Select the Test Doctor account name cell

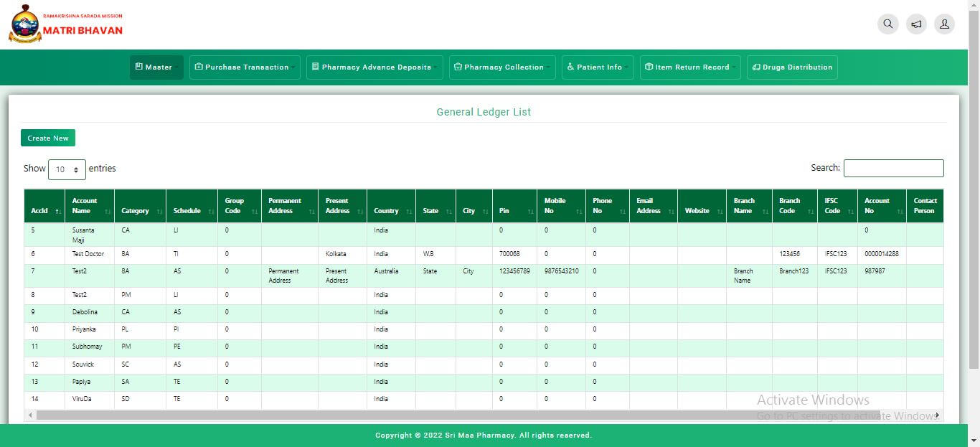coord(89,254)
